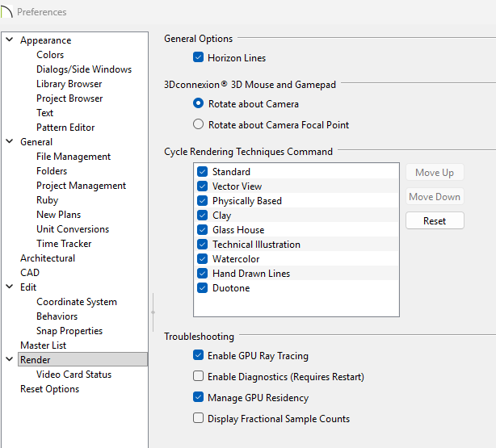496x448 pixels.
Task: Select the Rotate about Camera option
Action: coord(198,104)
